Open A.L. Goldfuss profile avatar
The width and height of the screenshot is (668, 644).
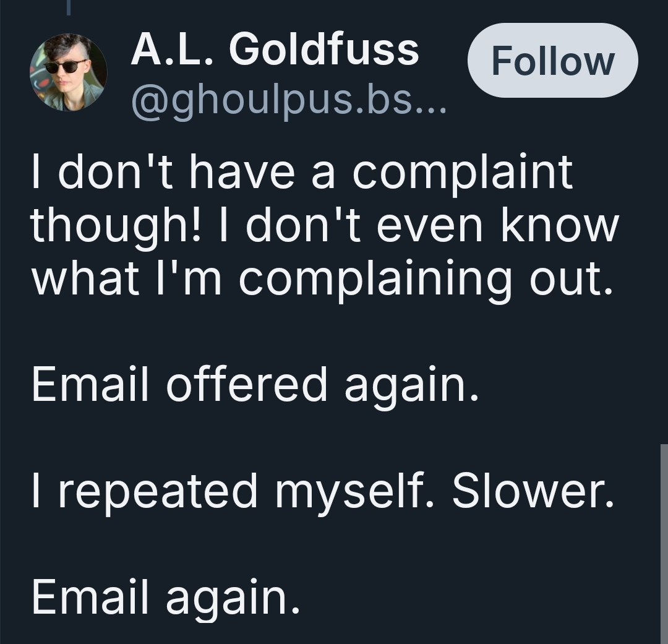(x=68, y=72)
